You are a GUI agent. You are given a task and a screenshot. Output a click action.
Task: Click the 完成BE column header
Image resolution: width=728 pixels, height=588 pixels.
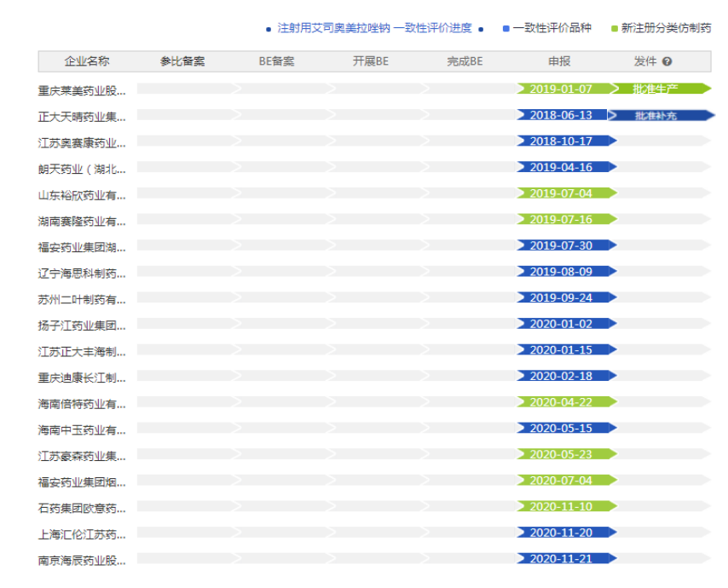(465, 61)
